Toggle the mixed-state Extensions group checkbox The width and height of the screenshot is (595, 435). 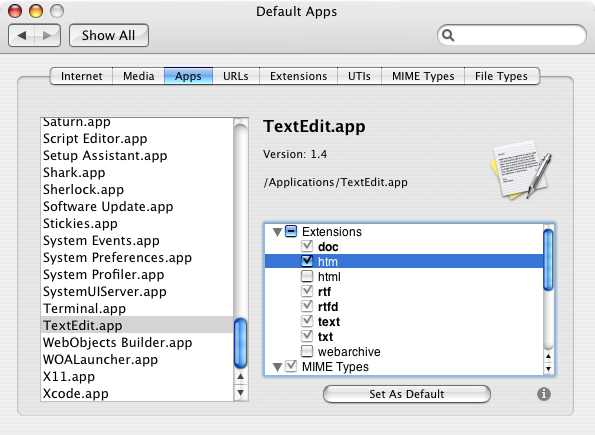(291, 231)
